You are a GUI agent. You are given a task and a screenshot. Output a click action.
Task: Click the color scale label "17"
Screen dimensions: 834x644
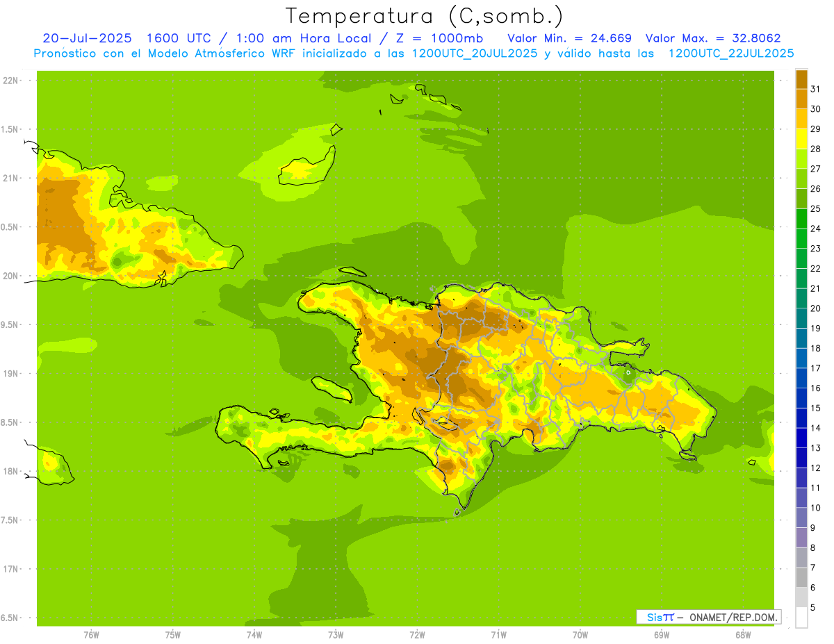[816, 368]
